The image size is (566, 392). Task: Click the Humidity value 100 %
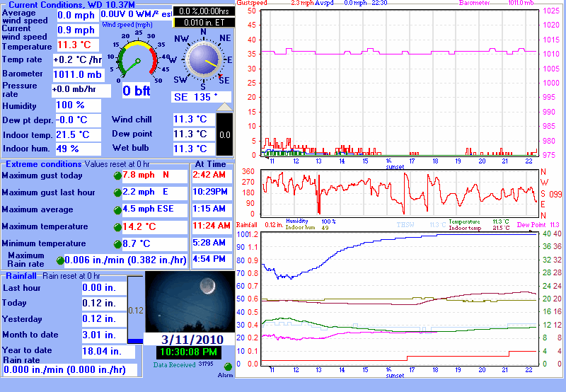(x=79, y=105)
